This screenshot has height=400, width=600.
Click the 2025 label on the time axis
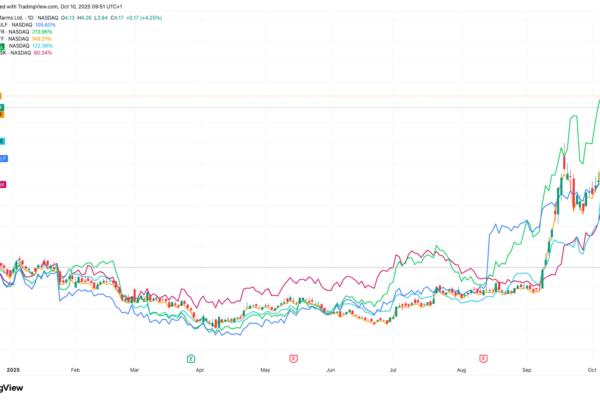tap(12, 370)
